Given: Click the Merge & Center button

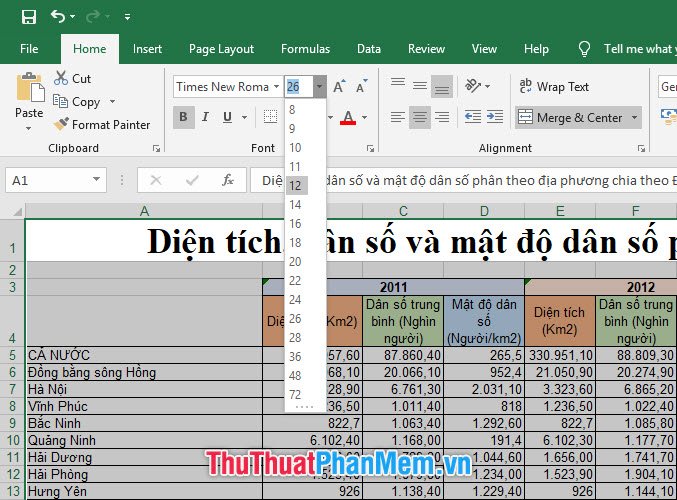Looking at the screenshot, I should [x=570, y=117].
